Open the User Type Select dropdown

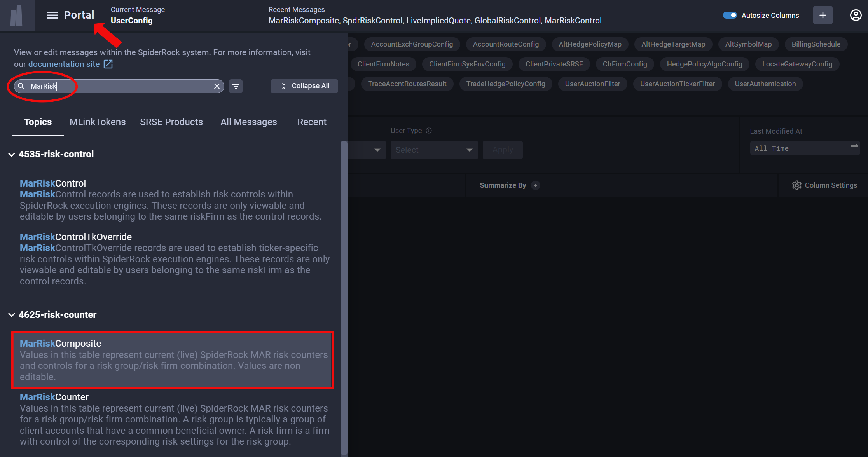pos(434,150)
